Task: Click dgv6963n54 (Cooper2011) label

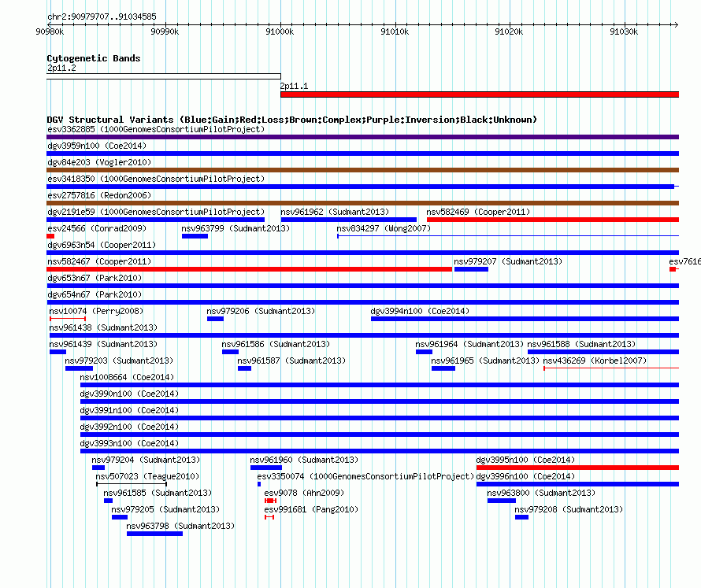Action: tap(102, 245)
